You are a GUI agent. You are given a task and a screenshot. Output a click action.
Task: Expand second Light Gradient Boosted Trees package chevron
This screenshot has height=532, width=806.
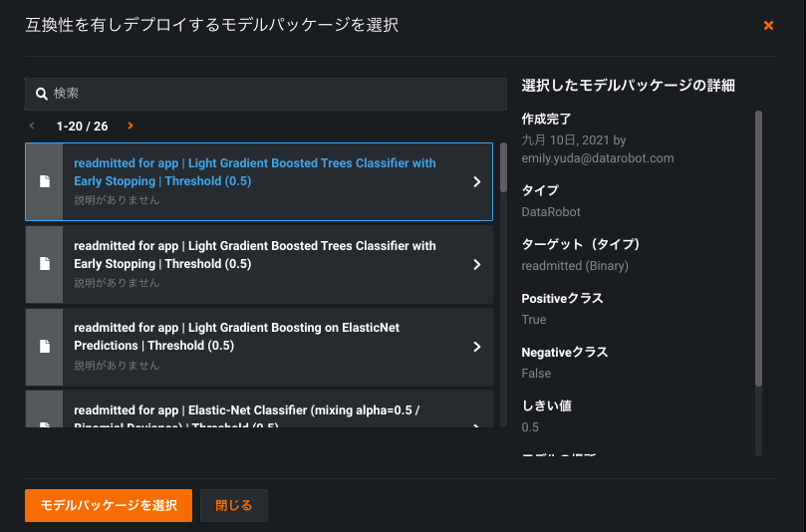476,264
